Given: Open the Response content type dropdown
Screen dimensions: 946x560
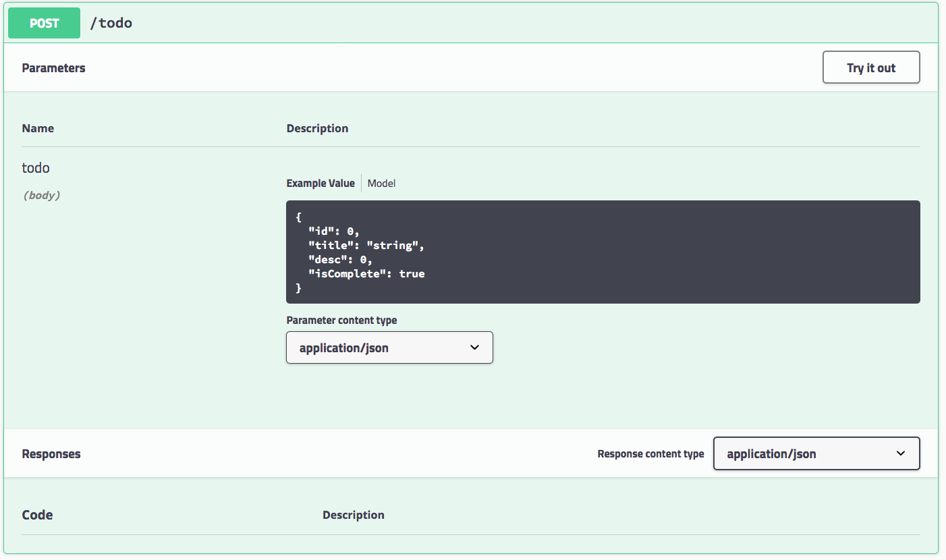Looking at the screenshot, I should pos(816,453).
